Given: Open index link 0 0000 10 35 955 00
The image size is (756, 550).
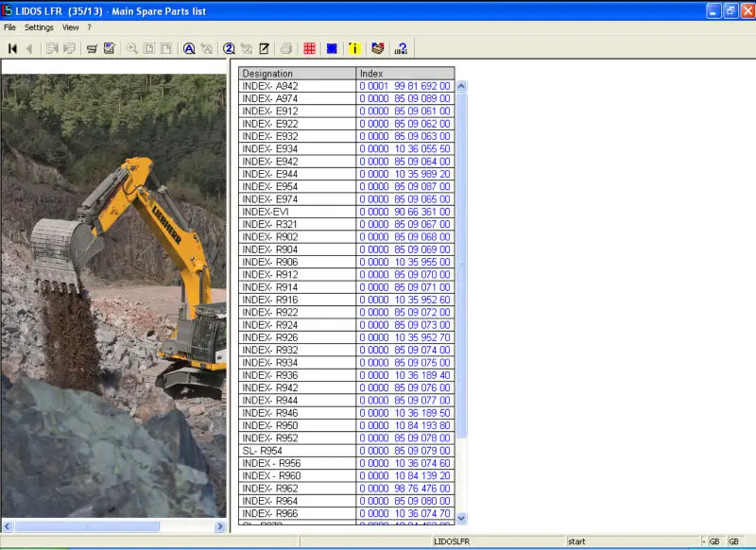Looking at the screenshot, I should (404, 262).
